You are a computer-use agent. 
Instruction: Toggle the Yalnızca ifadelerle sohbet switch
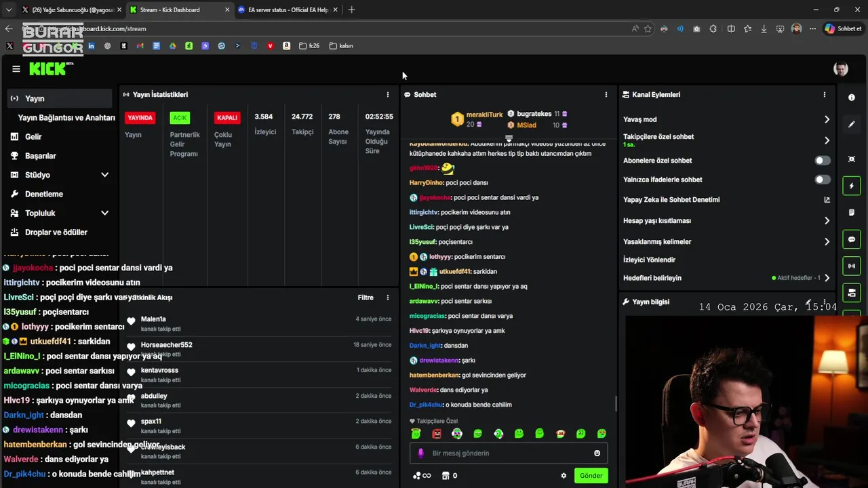[x=822, y=180]
